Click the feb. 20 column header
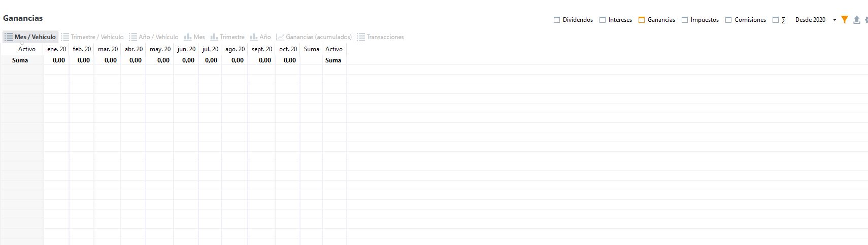 (82, 49)
